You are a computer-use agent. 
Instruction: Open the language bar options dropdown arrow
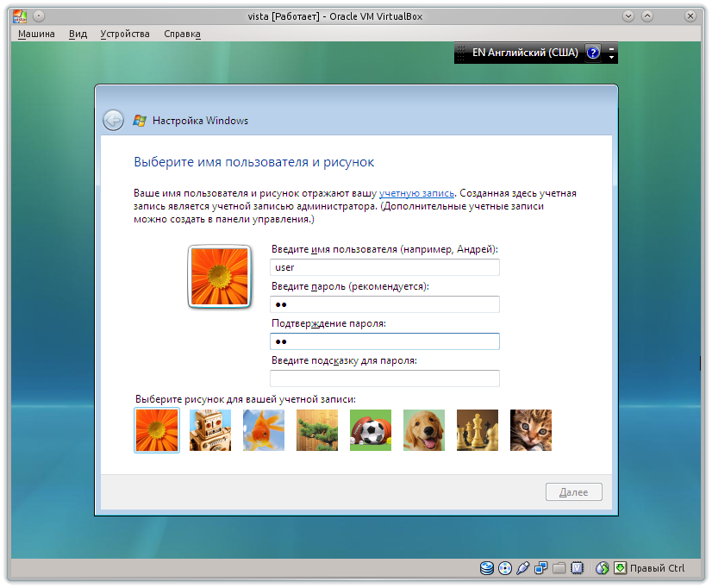(x=611, y=59)
